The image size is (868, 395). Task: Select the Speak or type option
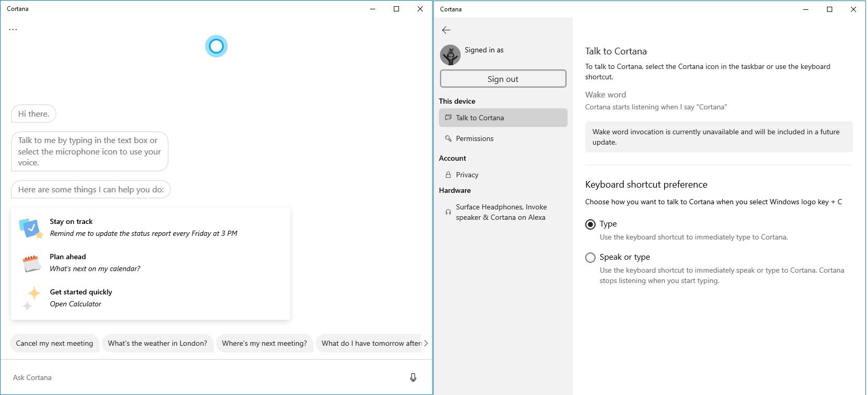pos(590,258)
